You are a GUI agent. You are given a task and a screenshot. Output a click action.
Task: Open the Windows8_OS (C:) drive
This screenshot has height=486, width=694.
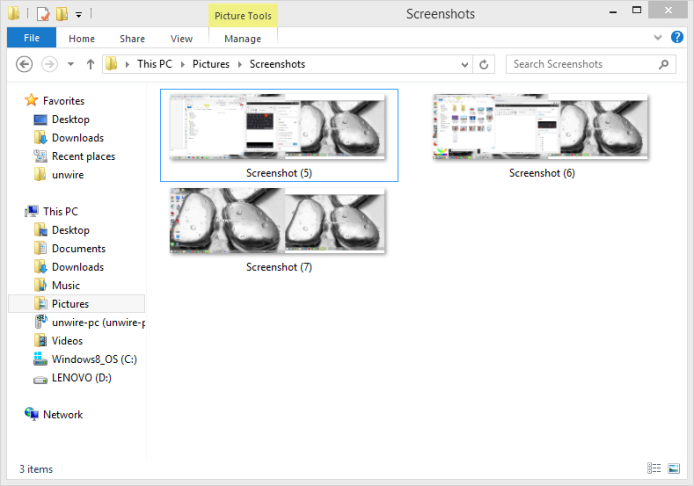tap(93, 359)
